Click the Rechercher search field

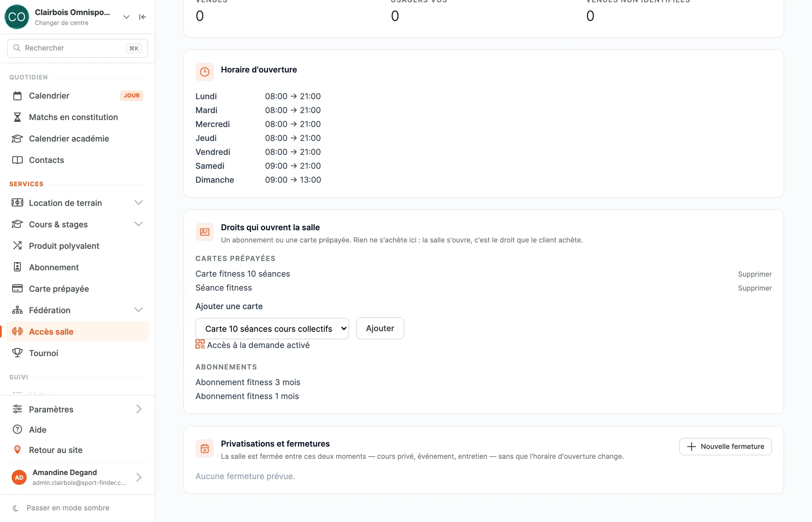coord(77,48)
